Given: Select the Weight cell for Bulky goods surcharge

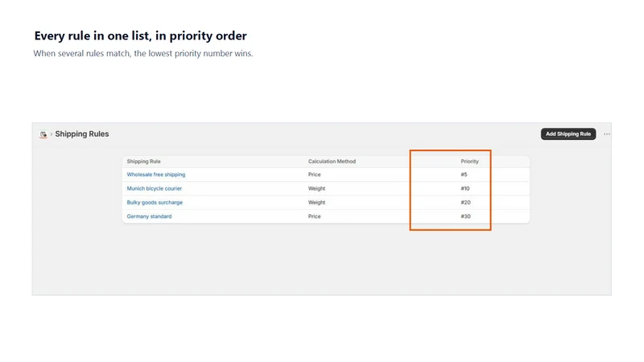Looking at the screenshot, I should 316,203.
